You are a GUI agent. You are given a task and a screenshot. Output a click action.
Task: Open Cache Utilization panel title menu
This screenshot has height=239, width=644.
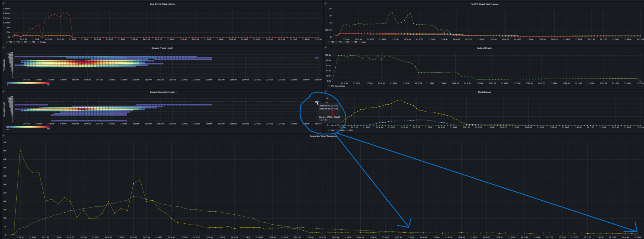484,48
